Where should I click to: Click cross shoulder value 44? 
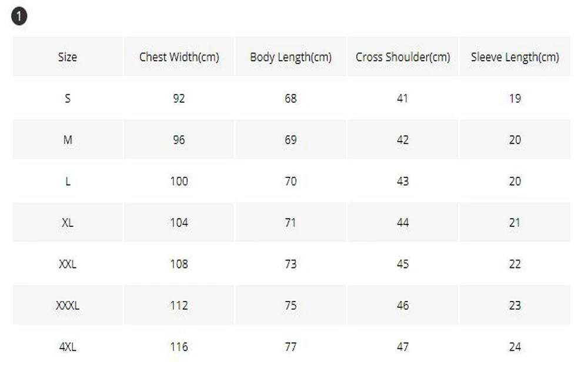403,223
